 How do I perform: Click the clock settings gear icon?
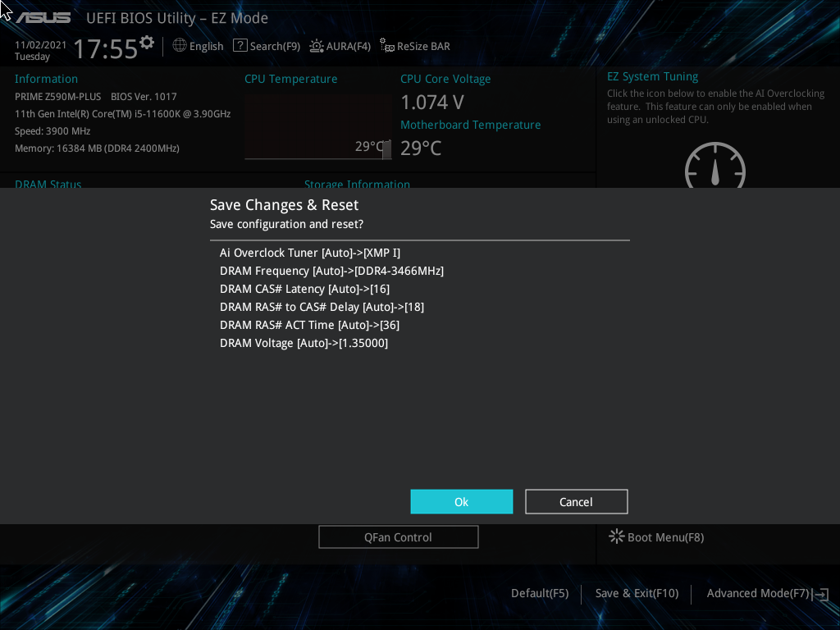click(x=146, y=42)
